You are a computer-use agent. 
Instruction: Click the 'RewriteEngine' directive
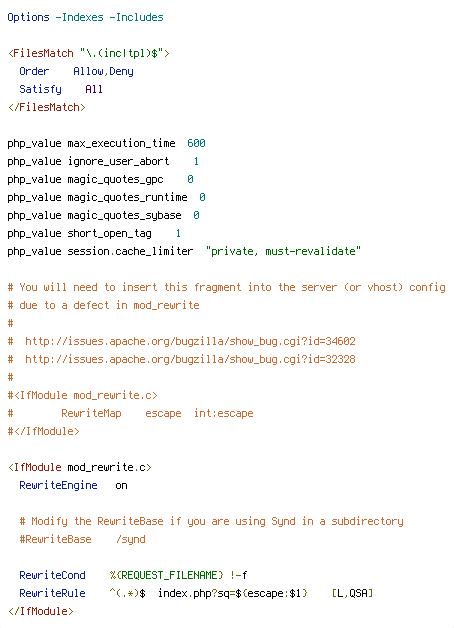[58, 485]
